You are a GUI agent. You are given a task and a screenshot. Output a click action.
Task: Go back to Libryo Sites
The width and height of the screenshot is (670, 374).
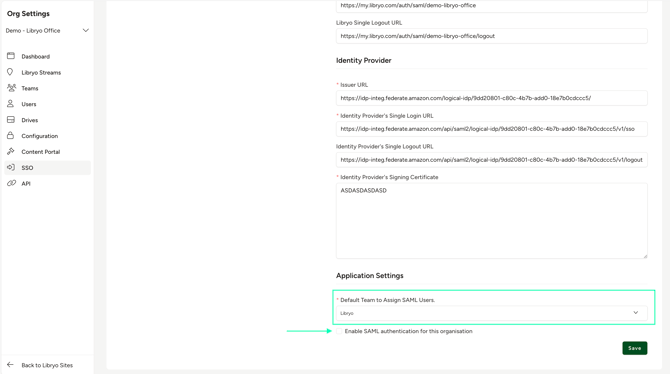(47, 365)
